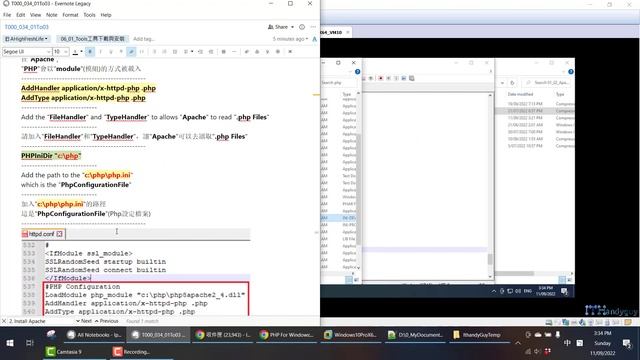Click the Share button
The image size is (640, 360).
click(278, 27)
